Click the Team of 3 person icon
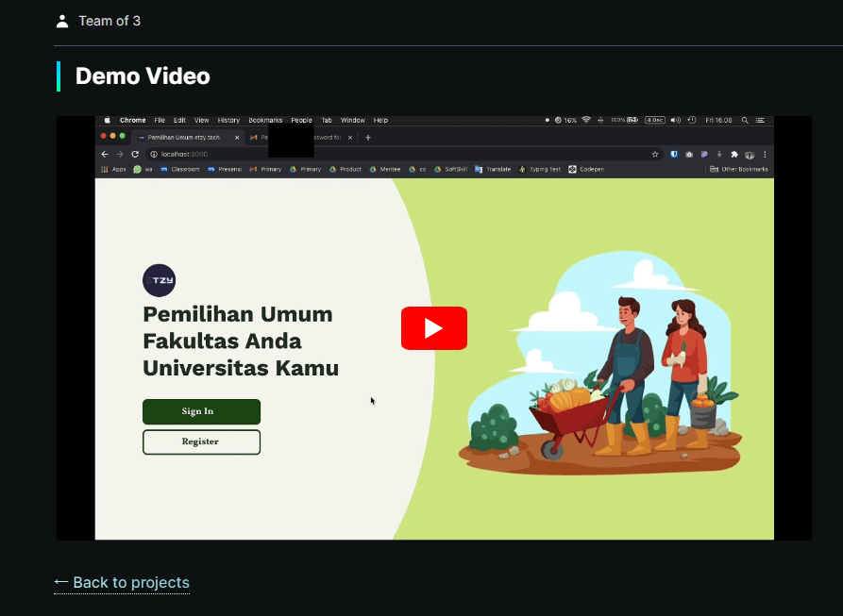 pos(62,21)
